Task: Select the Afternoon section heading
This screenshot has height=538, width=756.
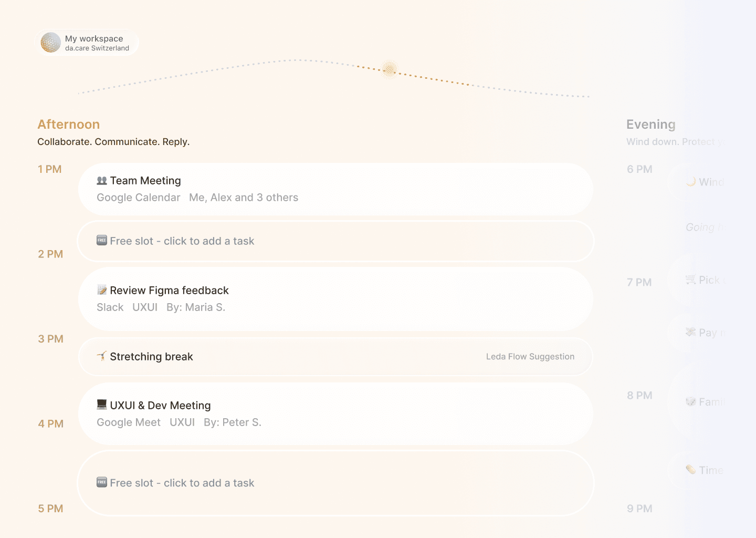Action: click(69, 125)
